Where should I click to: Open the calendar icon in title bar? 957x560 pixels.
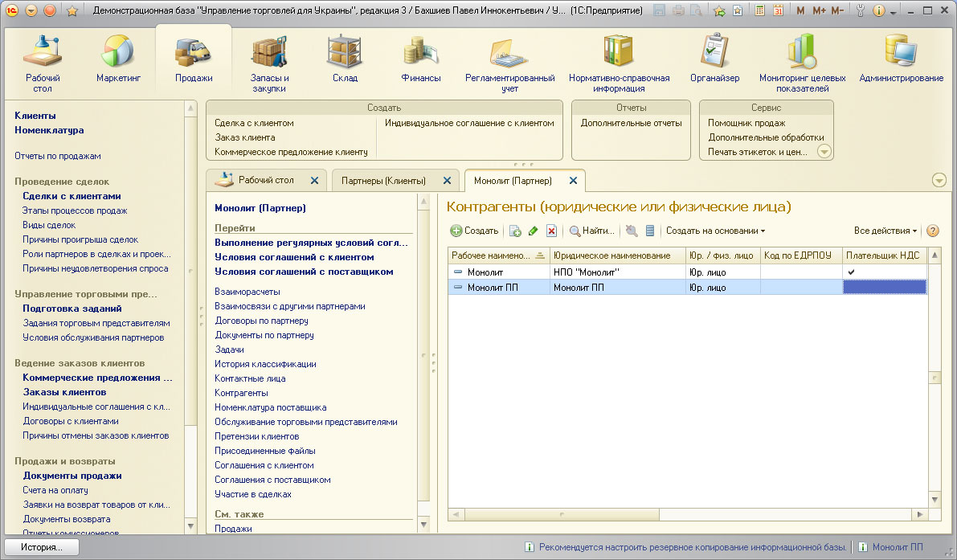(778, 10)
